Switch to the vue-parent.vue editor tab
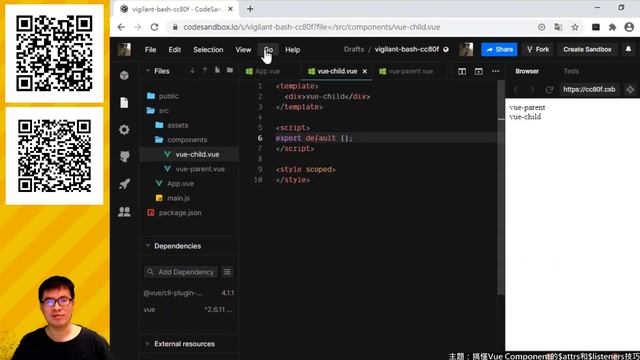 tap(411, 71)
